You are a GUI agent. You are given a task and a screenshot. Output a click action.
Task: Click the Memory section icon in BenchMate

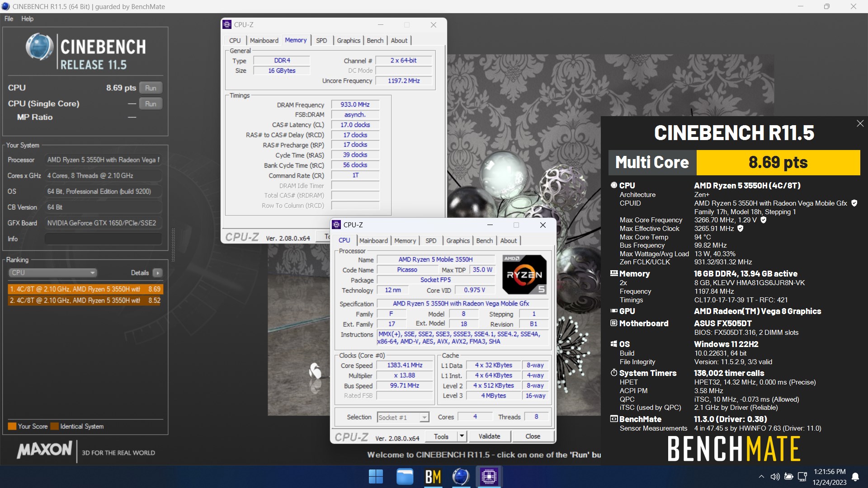point(614,274)
